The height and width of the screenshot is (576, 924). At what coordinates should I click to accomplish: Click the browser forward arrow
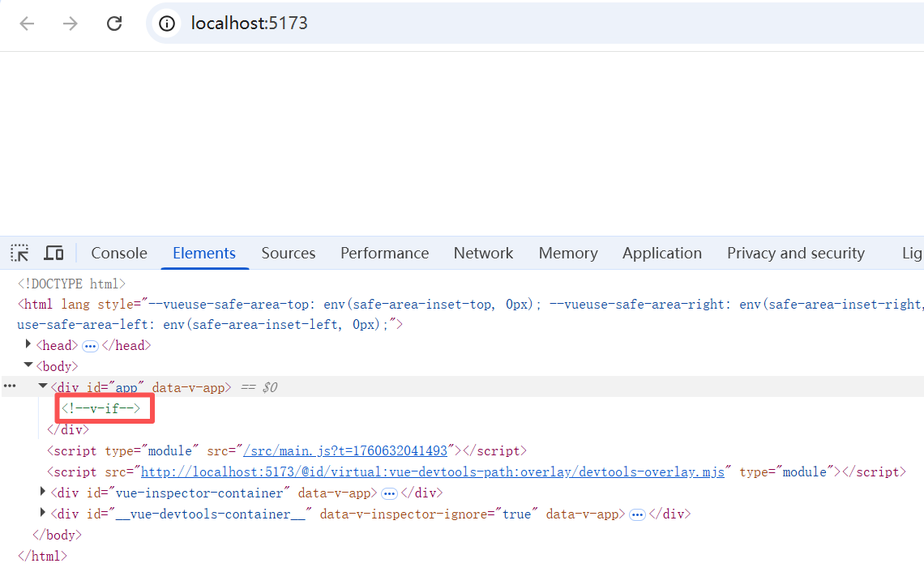(x=71, y=23)
